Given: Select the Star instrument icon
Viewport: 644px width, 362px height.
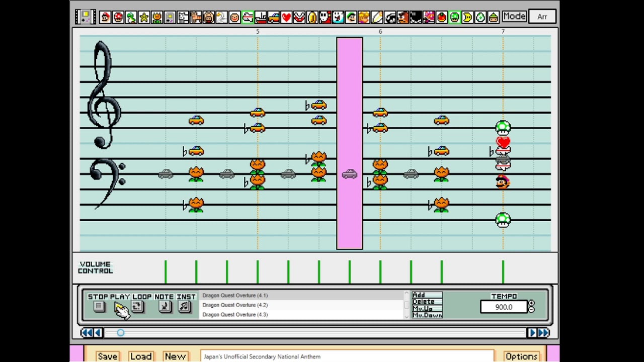Looking at the screenshot, I should pyautogui.click(x=144, y=18).
